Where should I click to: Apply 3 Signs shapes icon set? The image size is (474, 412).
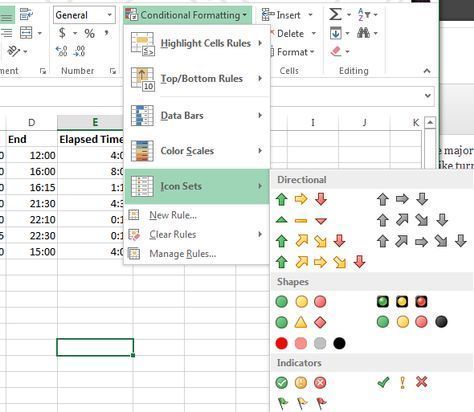point(301,322)
